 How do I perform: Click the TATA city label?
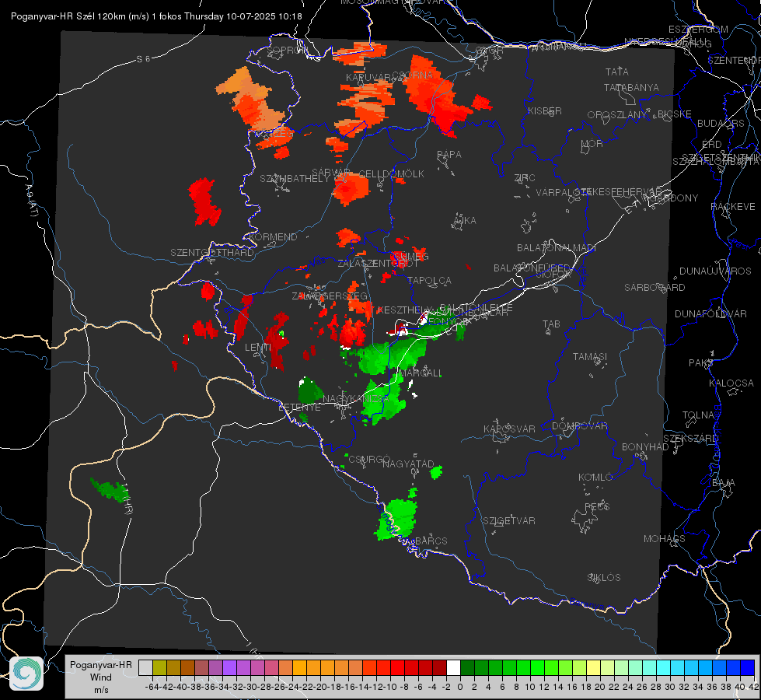pyautogui.click(x=617, y=72)
